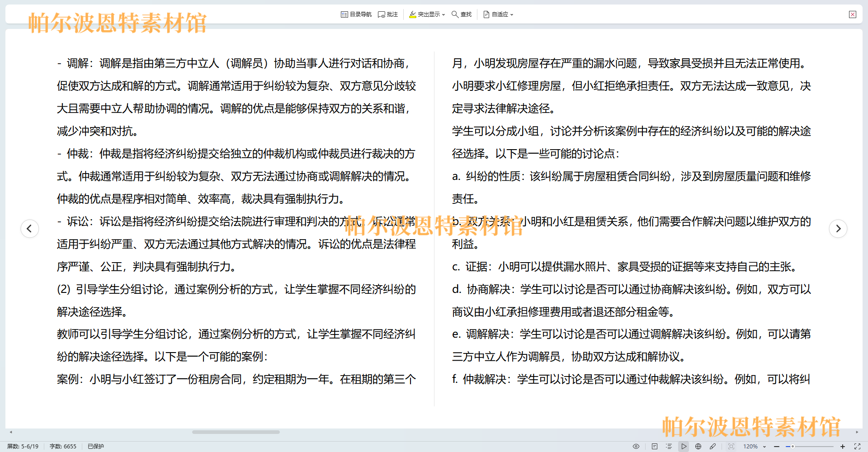
Task: Close the reading mode view
Action: [853, 14]
